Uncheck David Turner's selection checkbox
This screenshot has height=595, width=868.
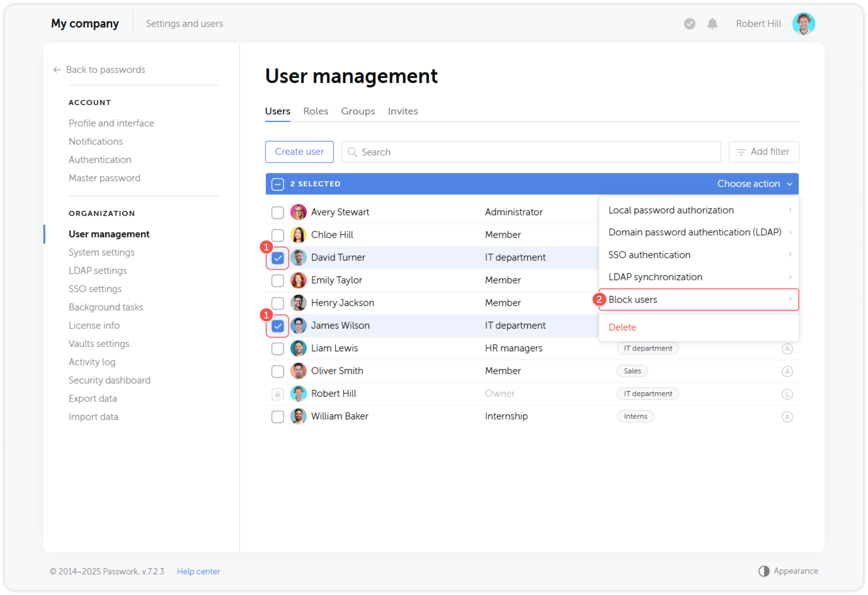(x=277, y=257)
